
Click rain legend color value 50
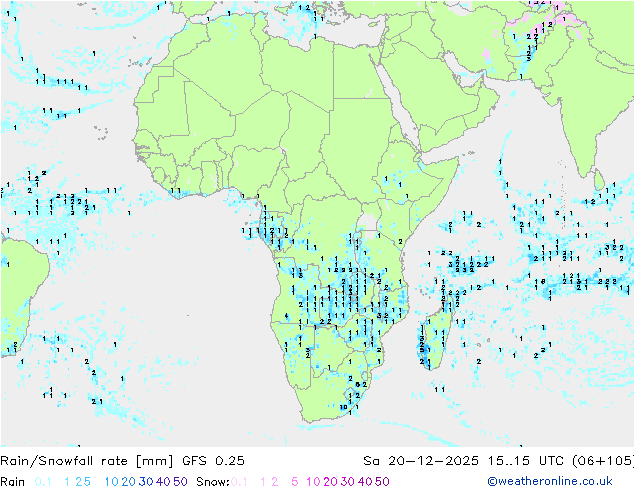tap(180, 482)
